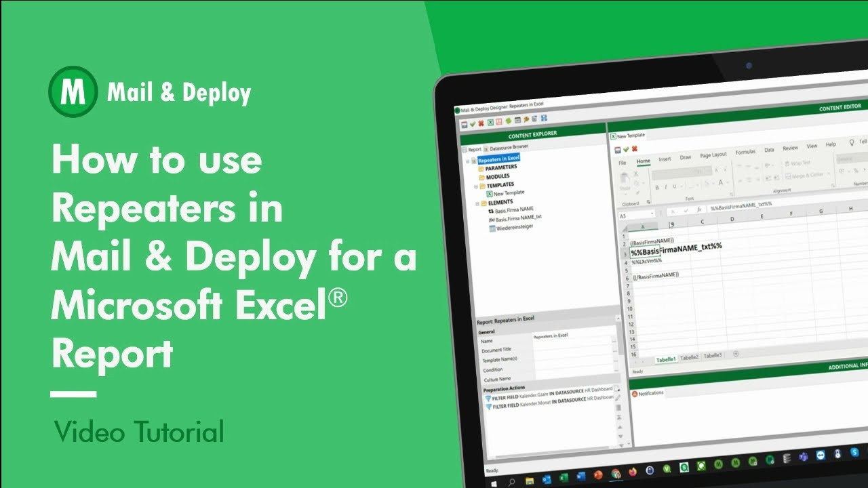Click the save icon in the Designer toolbar

pos(465,125)
